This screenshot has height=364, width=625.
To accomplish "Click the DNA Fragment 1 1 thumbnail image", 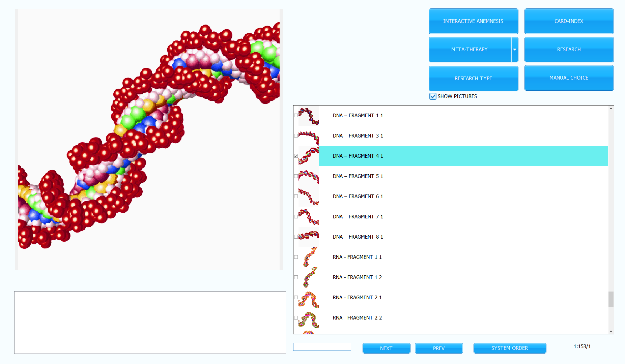I will (308, 116).
